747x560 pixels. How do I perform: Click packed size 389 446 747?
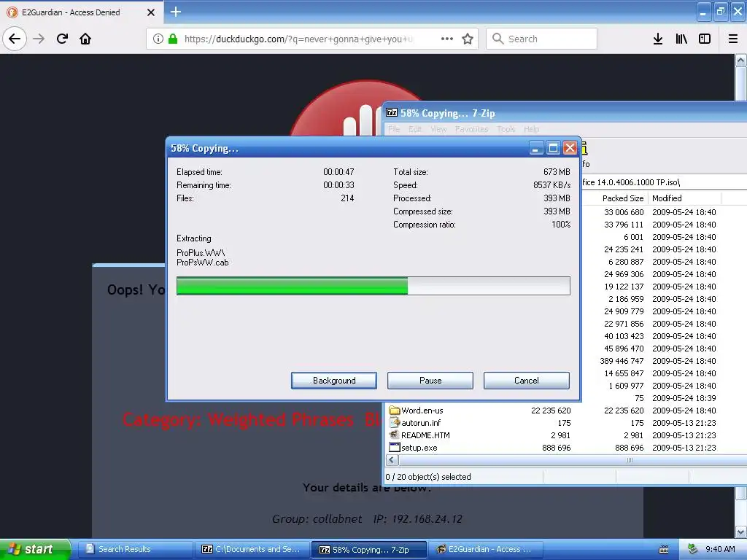[x=622, y=361]
